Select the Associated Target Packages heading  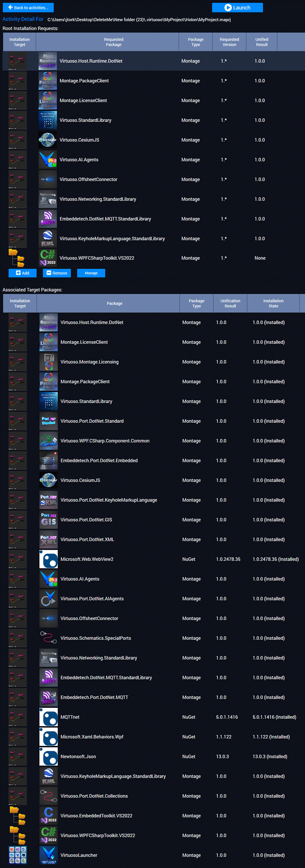point(32,290)
